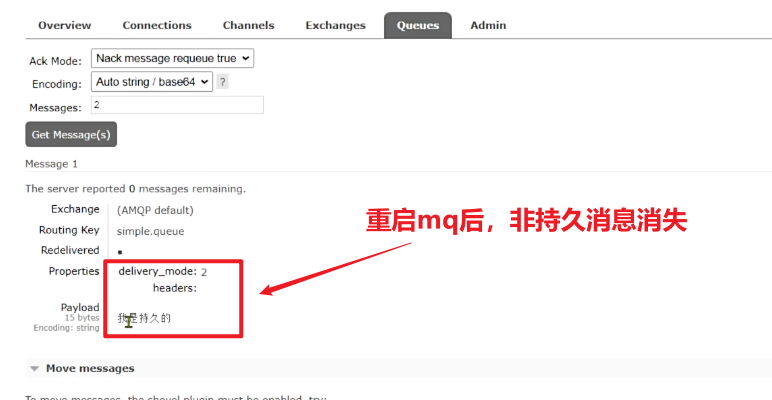Open the Admin tab
The image size is (772, 400).
pyautogui.click(x=488, y=25)
